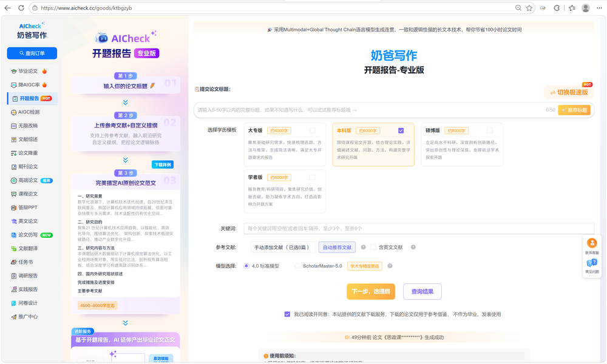This screenshot has height=364, width=607.
Task: Click the 推荐标题 button
Action: click(574, 110)
